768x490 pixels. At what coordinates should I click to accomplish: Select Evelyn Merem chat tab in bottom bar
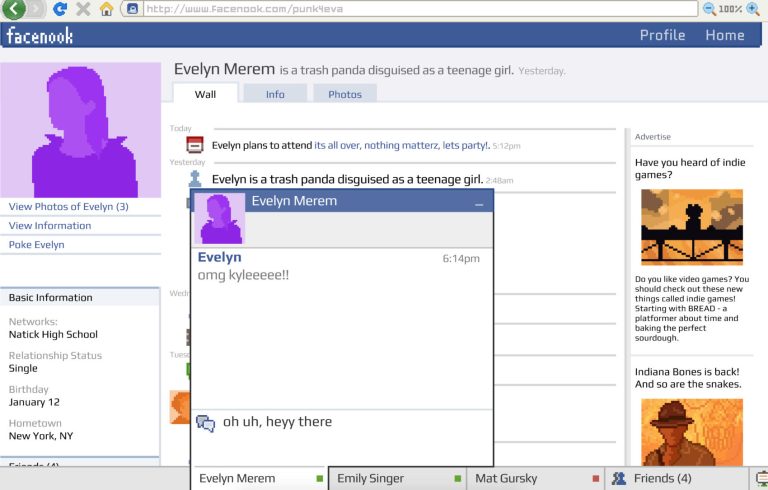259,478
